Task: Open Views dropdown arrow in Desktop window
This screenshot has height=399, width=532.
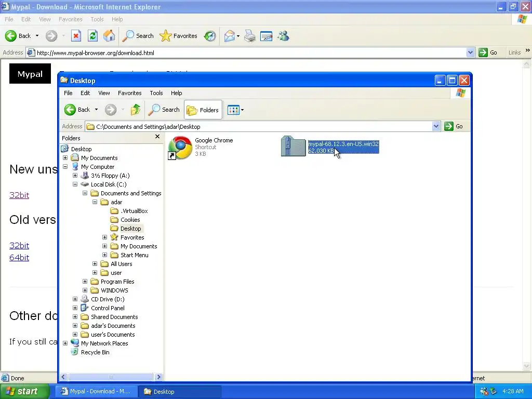Action: (242, 110)
